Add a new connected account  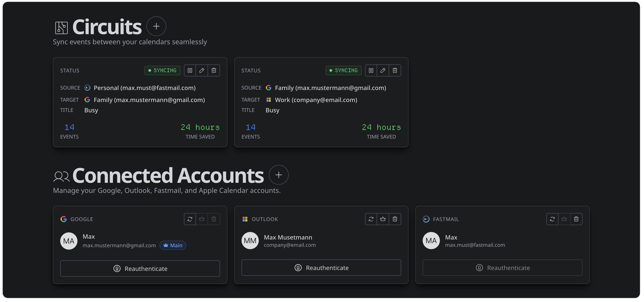tap(279, 175)
